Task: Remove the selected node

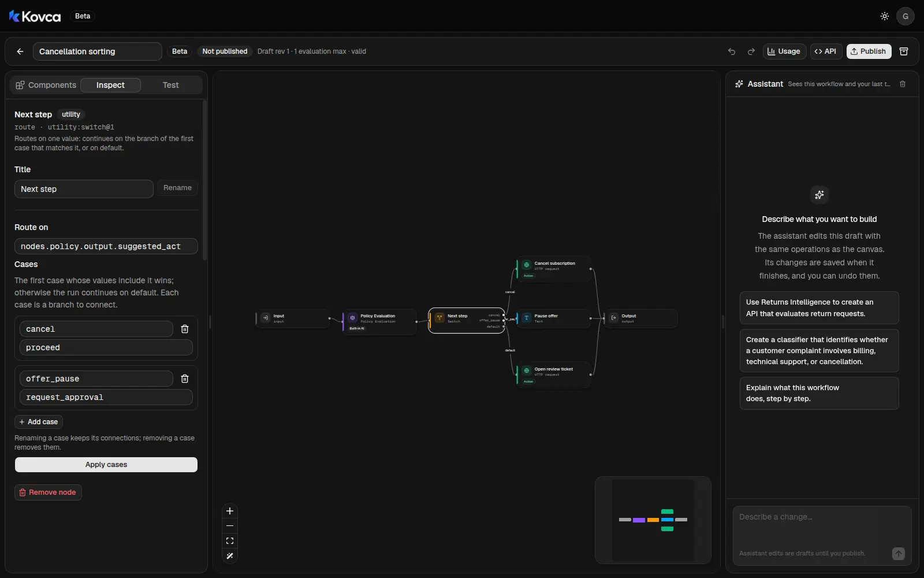Action: [48, 492]
